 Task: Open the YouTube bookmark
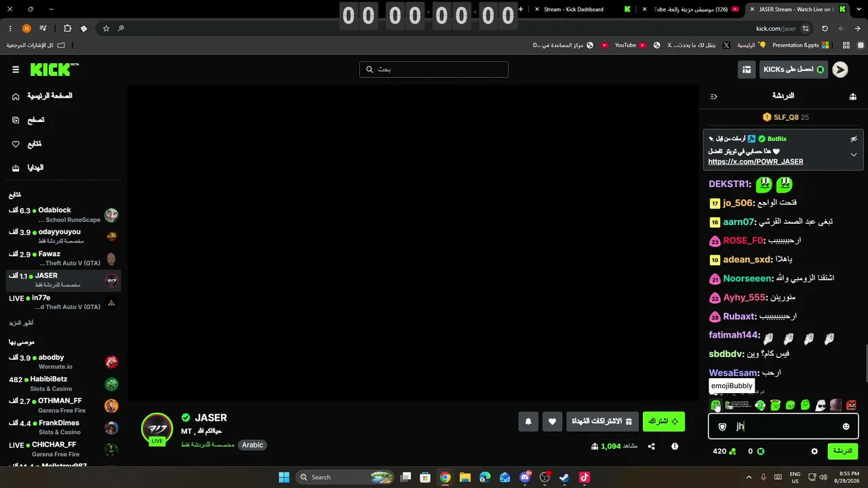[629, 45]
